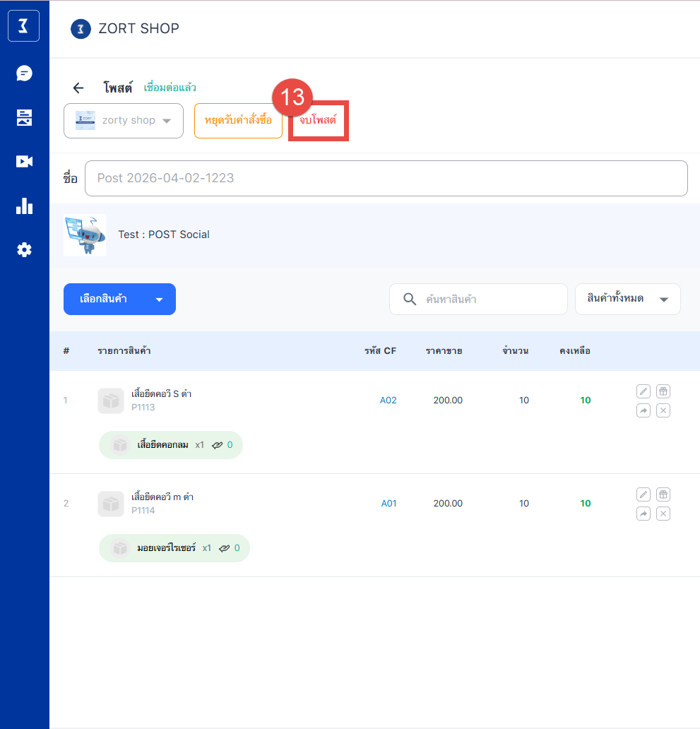
Task: Open the bar chart reports icon
Action: point(24,206)
